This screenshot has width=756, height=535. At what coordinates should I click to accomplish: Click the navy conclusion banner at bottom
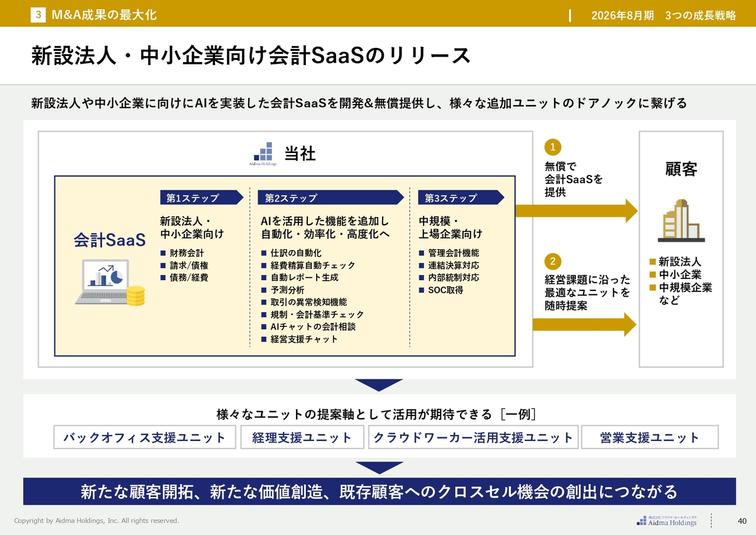379,492
